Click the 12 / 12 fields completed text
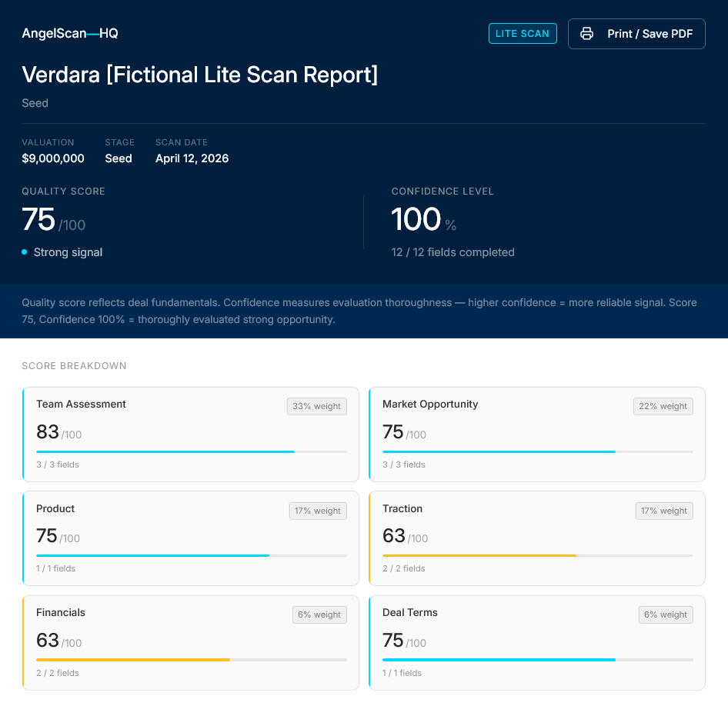This screenshot has height=706, width=728. pos(452,252)
